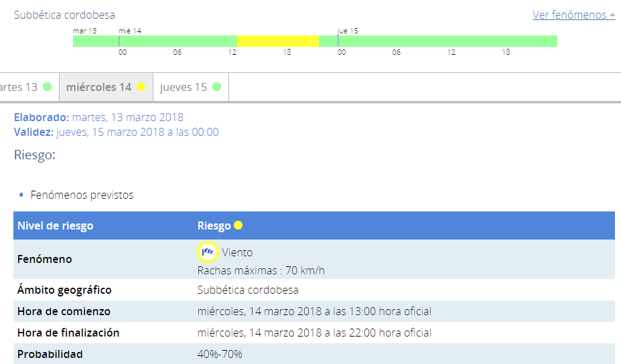Click the 'Riesgo:' section heading
621x364 pixels.
34,155
